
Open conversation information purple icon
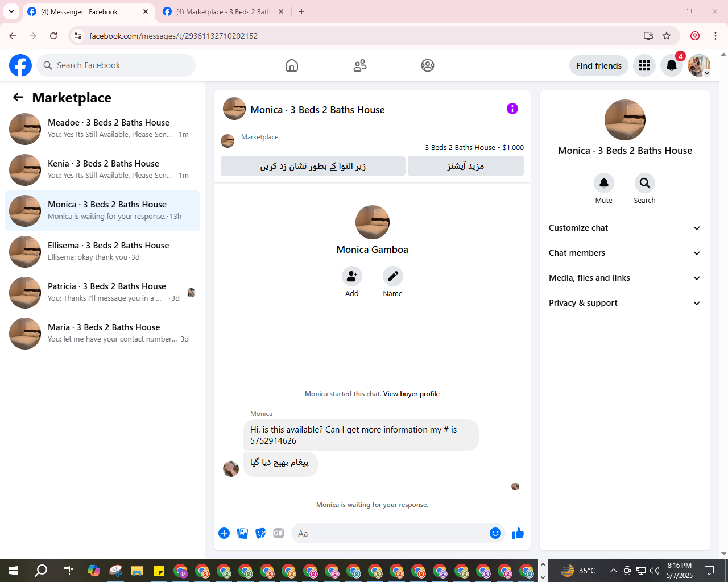(512, 109)
